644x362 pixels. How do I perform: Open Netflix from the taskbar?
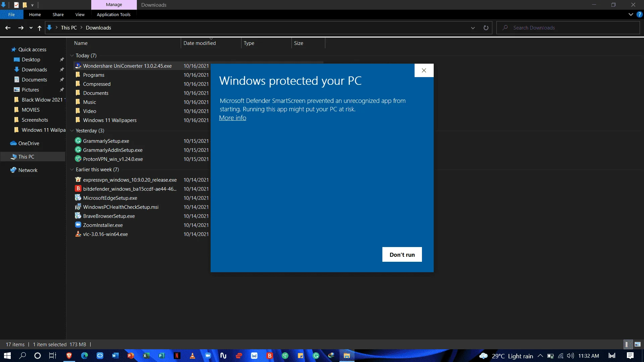(177, 356)
